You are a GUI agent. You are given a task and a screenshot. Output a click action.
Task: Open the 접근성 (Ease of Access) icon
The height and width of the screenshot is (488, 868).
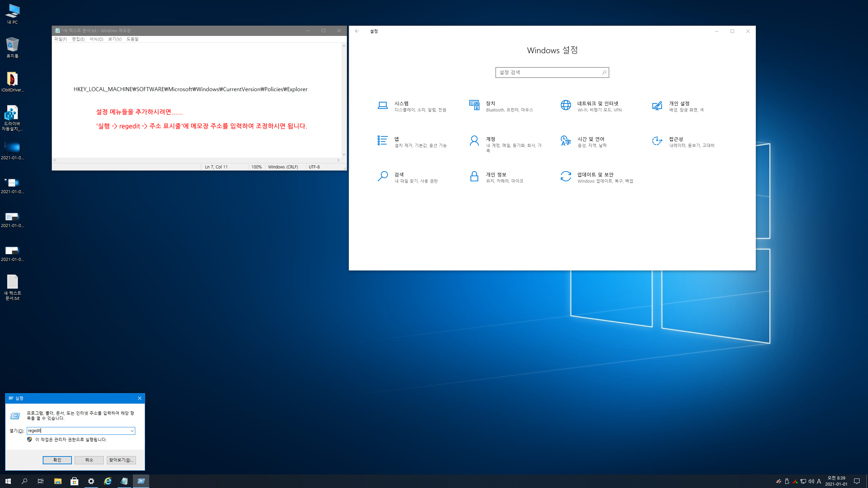[x=657, y=141]
